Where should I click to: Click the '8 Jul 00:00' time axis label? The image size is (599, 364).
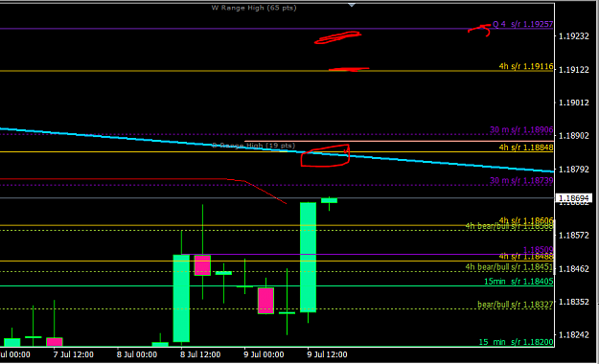(x=137, y=354)
